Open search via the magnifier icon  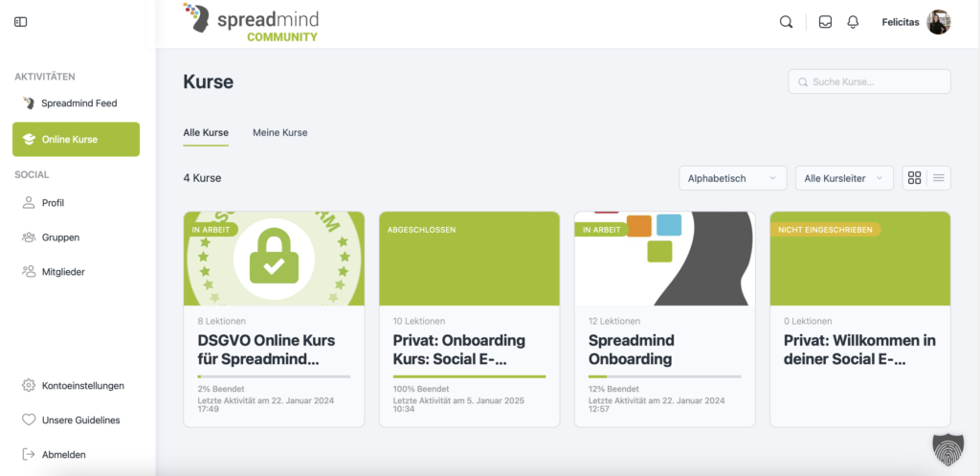786,22
